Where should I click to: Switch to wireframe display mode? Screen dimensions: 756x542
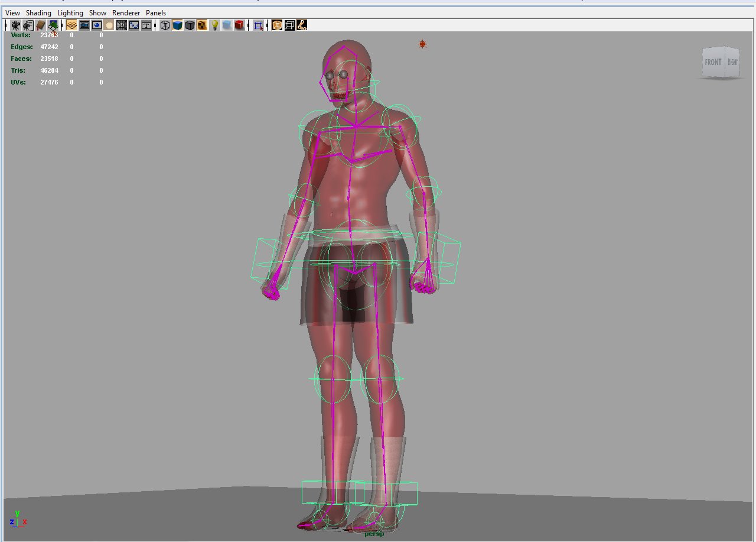coord(164,24)
